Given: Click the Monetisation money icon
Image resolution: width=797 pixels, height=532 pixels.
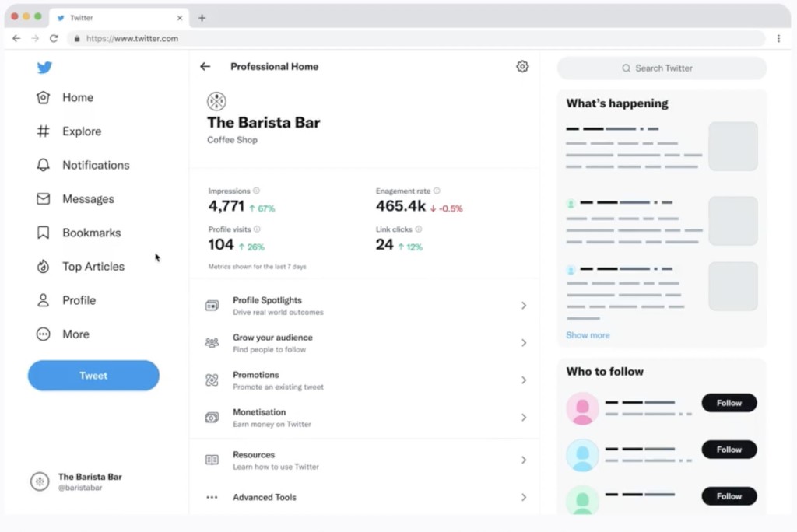Looking at the screenshot, I should coord(212,418).
